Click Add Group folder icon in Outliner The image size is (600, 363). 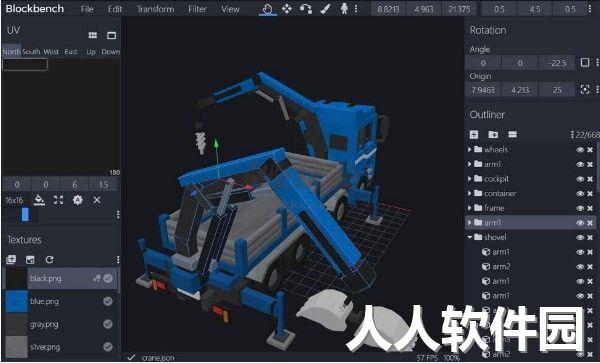pyautogui.click(x=493, y=134)
